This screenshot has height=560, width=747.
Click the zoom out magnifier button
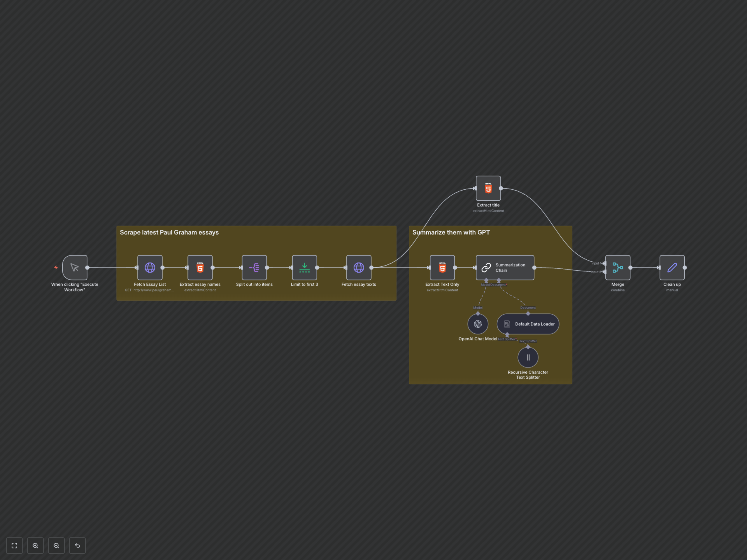(56, 545)
